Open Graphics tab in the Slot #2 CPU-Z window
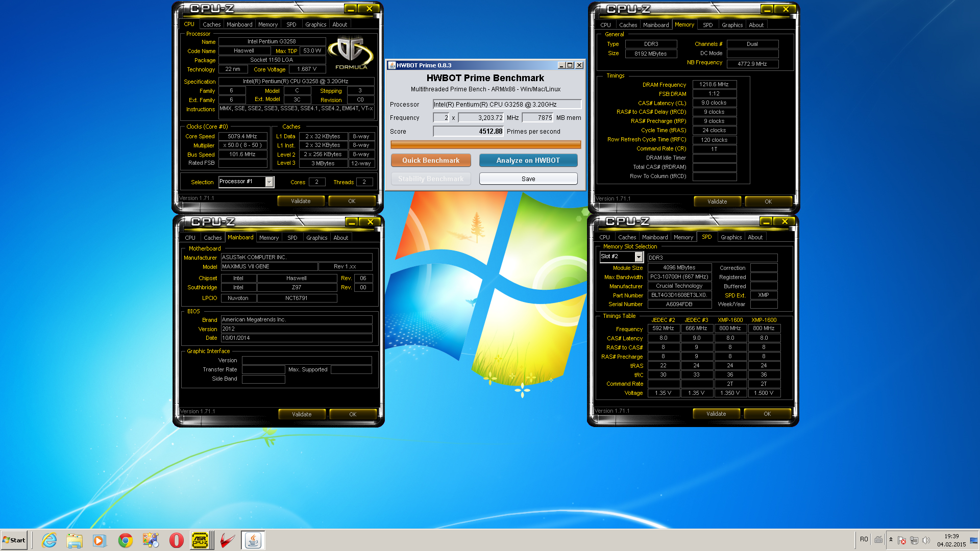 click(731, 237)
